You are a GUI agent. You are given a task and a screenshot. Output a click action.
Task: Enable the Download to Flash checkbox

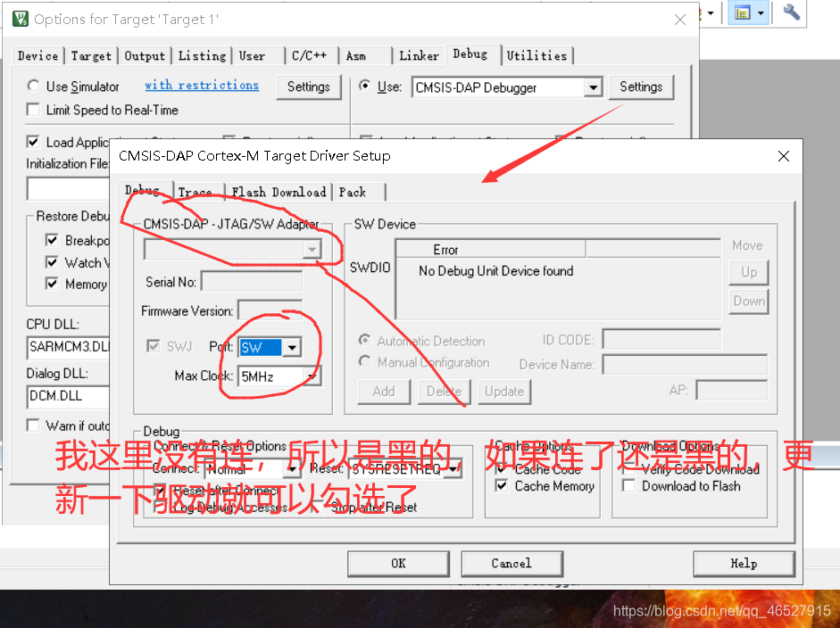click(629, 486)
